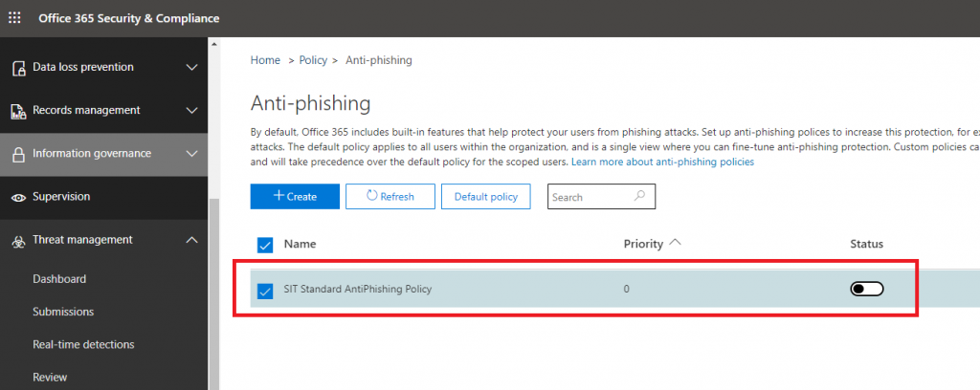Open Threat management menu
This screenshot has width=980, height=390.
[x=103, y=240]
